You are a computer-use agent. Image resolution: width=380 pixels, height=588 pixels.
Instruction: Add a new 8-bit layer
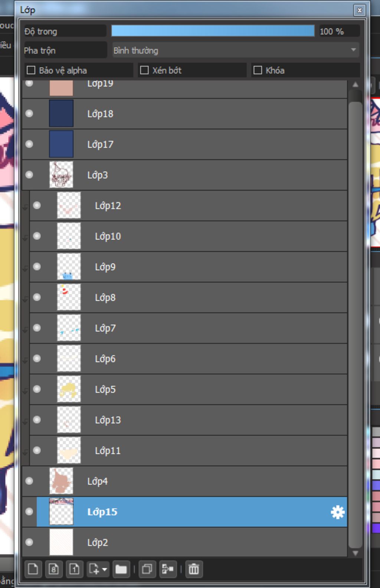pos(53,569)
